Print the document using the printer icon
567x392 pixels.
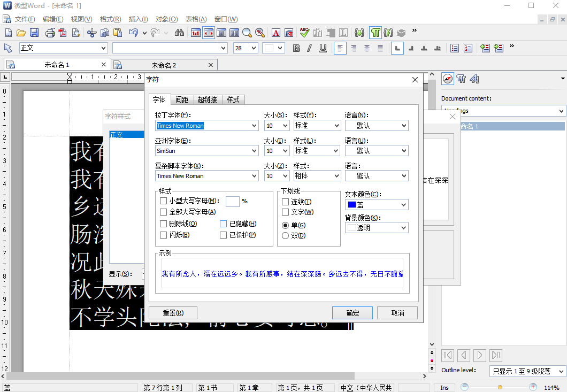pyautogui.click(x=50, y=33)
